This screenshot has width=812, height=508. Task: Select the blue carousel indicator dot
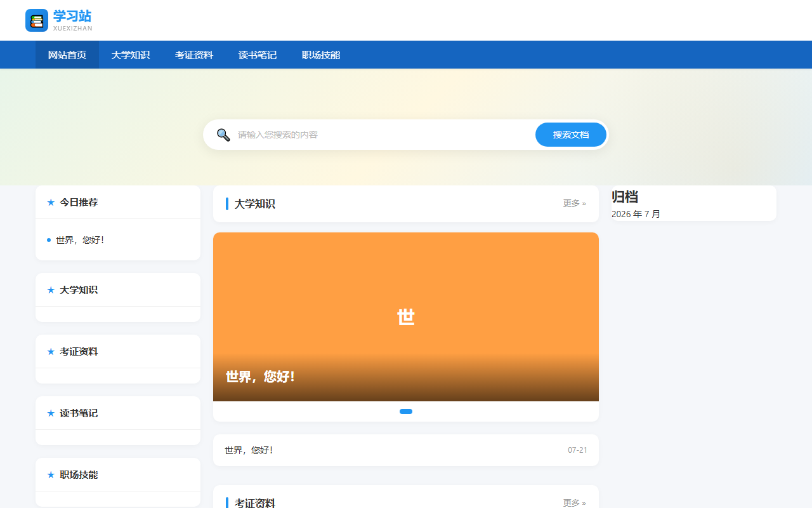pyautogui.click(x=406, y=411)
